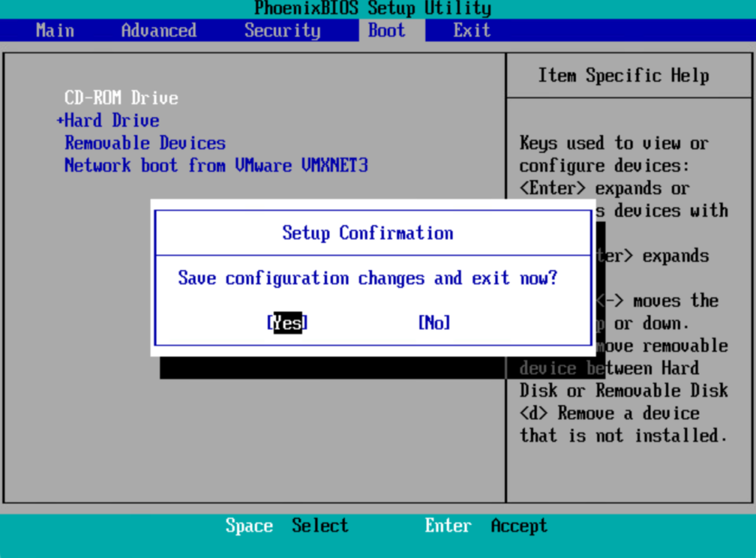756x558 pixels.
Task: Click '<d> Remove a device' help line
Action: [609, 413]
